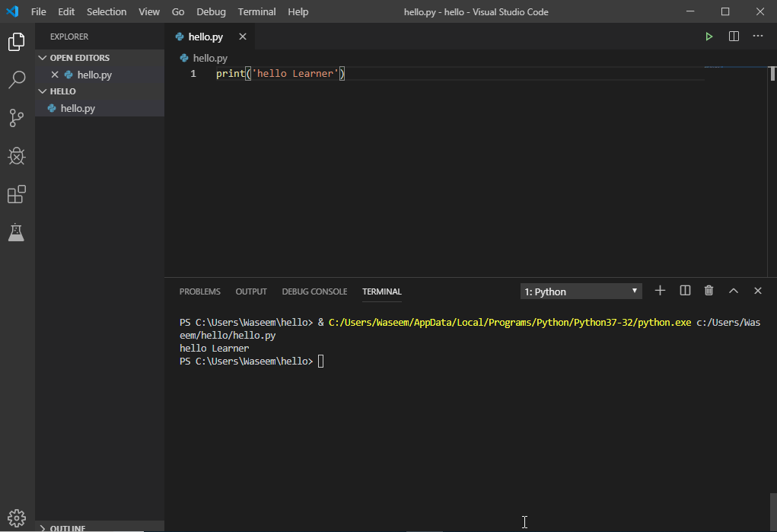Screen dimensions: 777x532
Task: Open the Manage gear icon
Action: (x=17, y=517)
